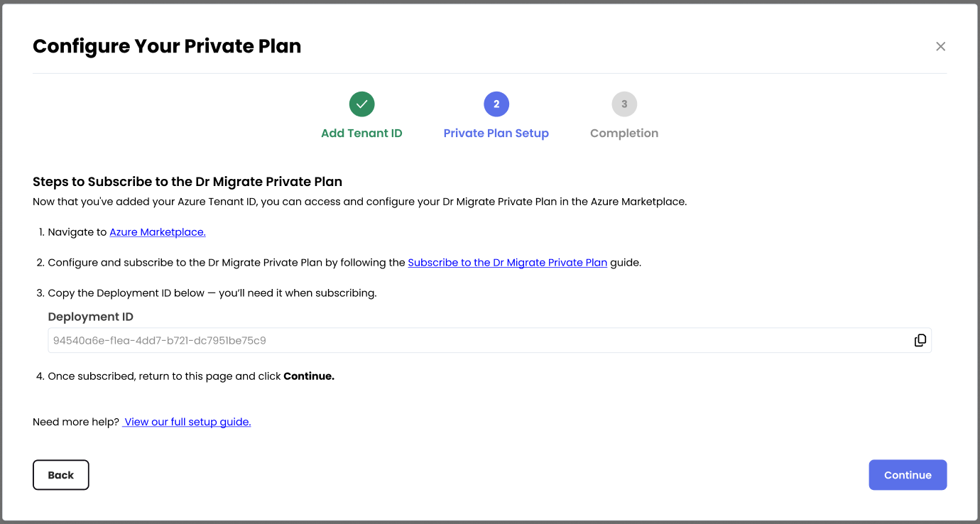Select the Private Plan Setup step label

click(496, 133)
